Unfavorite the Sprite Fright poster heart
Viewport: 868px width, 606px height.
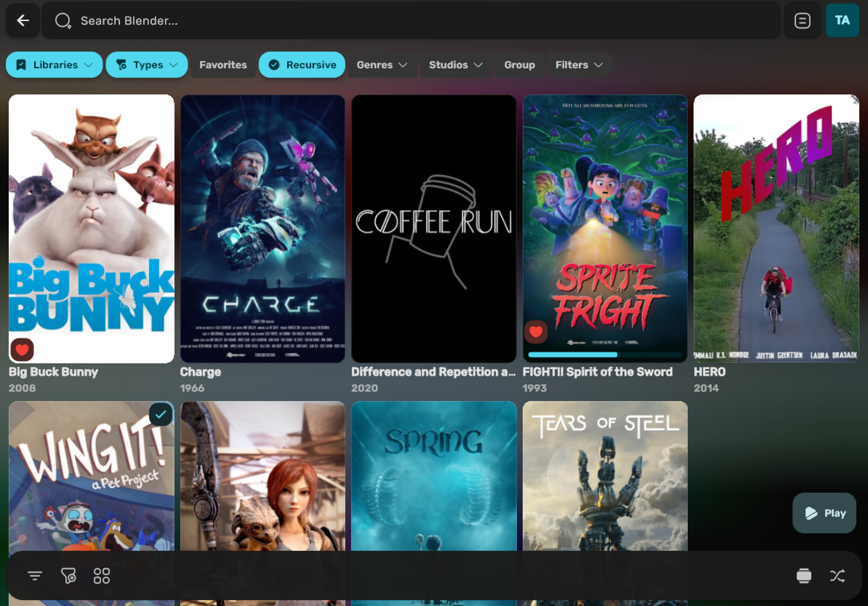click(536, 332)
